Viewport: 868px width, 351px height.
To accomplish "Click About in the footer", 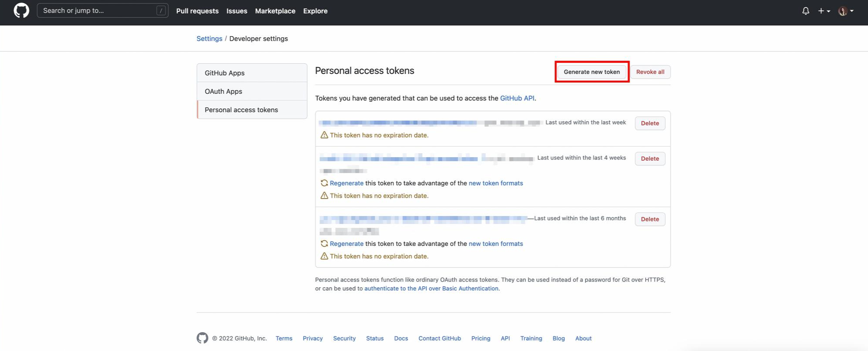I will [x=583, y=338].
